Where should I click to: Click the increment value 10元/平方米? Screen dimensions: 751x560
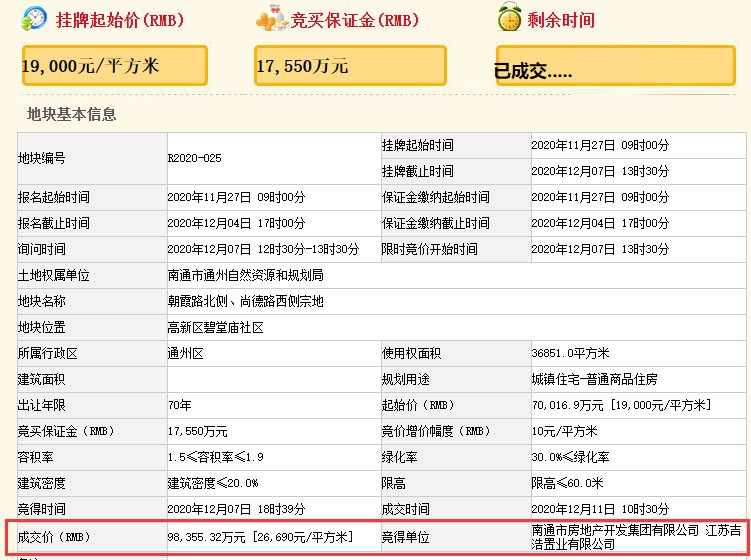[565, 431]
